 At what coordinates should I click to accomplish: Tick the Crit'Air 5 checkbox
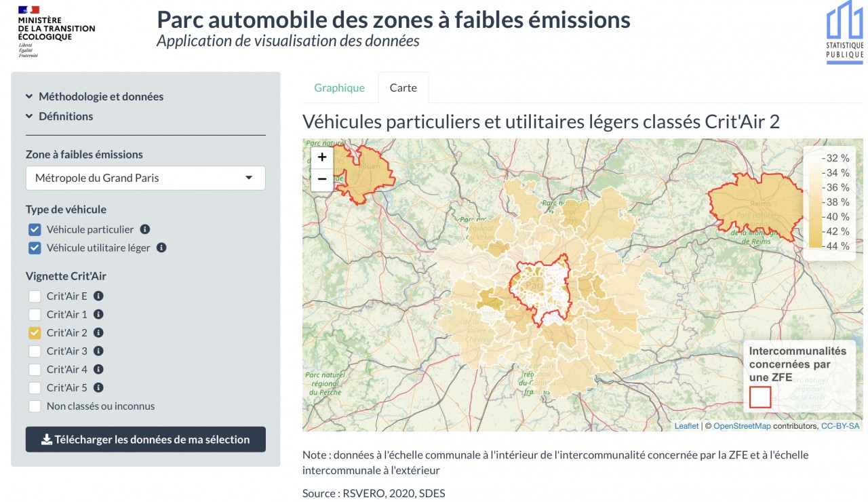(35, 388)
